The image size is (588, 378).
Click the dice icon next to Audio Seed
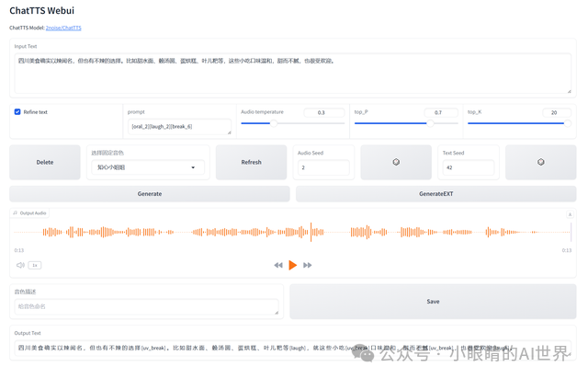pos(396,162)
